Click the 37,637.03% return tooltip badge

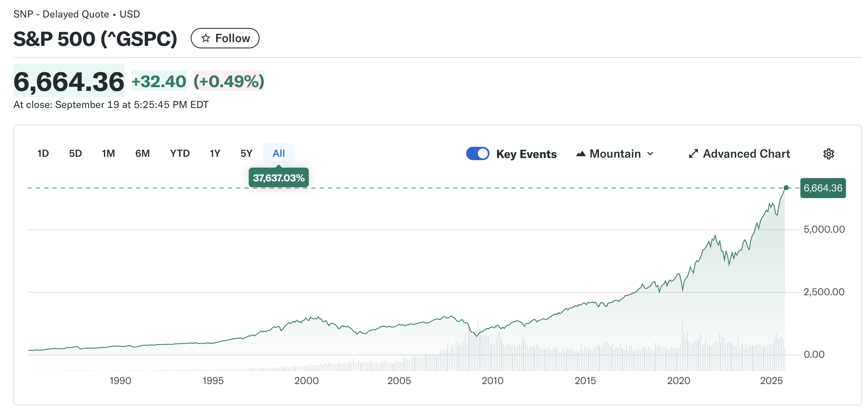(278, 178)
